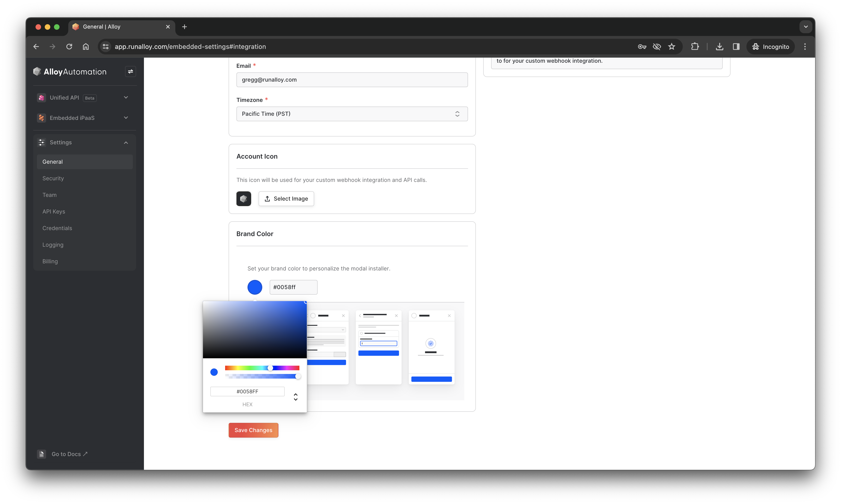
Task: Click the Select Image button
Action: coord(286,199)
